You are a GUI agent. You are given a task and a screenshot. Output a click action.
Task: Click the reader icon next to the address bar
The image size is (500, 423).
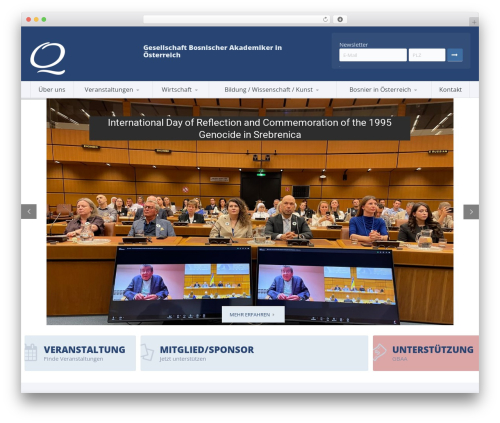tap(340, 19)
